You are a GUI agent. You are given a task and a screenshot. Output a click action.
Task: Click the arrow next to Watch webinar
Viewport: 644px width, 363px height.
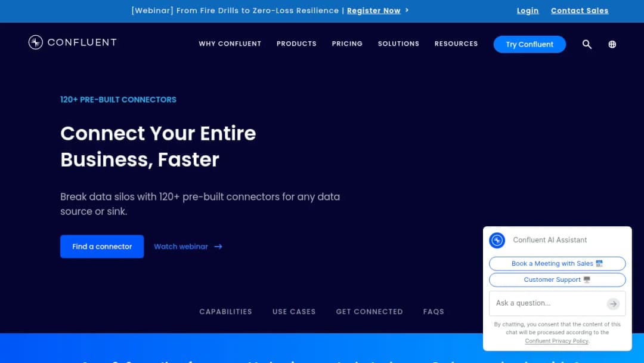218,247
